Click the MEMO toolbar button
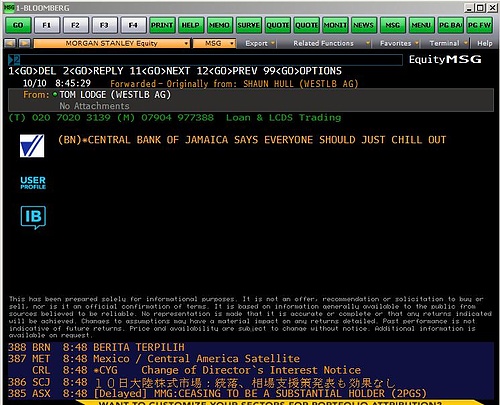The width and height of the screenshot is (500, 405). click(x=219, y=25)
